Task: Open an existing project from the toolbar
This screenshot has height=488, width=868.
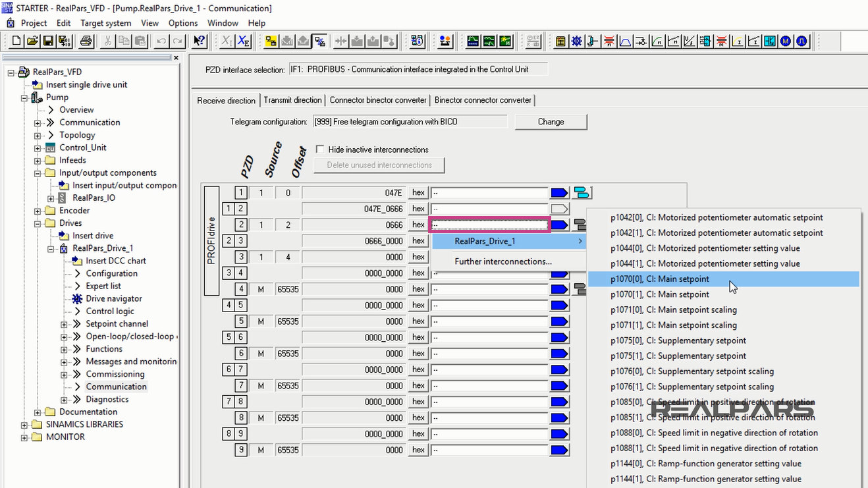Action: point(32,41)
